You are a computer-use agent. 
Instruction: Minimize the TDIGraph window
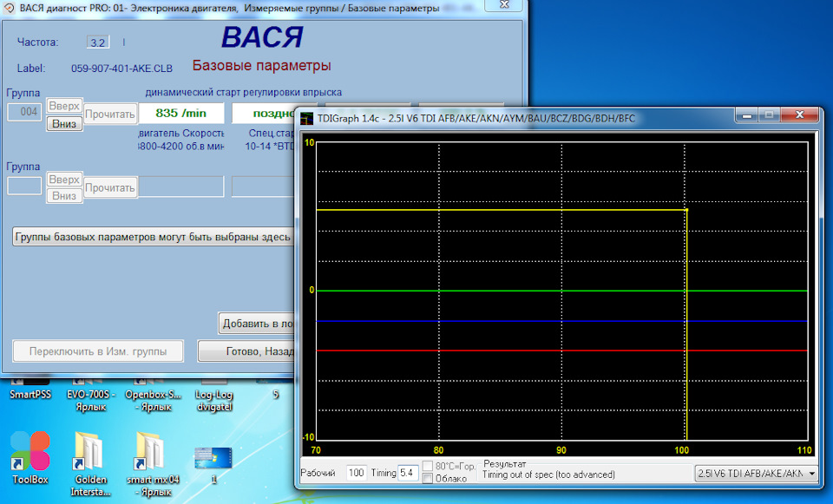(747, 115)
